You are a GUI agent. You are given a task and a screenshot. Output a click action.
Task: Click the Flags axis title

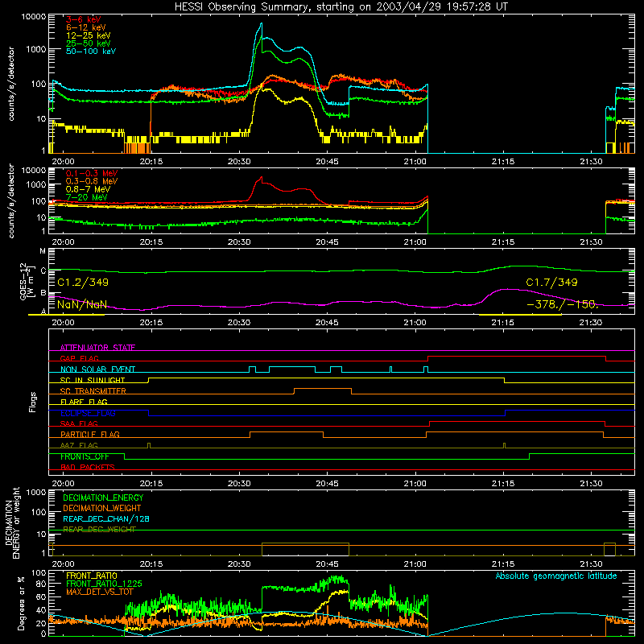coord(33,402)
